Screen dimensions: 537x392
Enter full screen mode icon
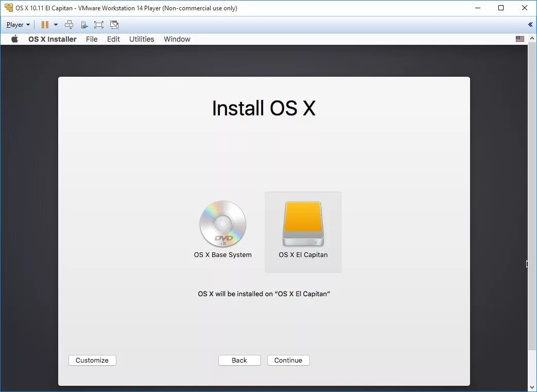click(99, 25)
